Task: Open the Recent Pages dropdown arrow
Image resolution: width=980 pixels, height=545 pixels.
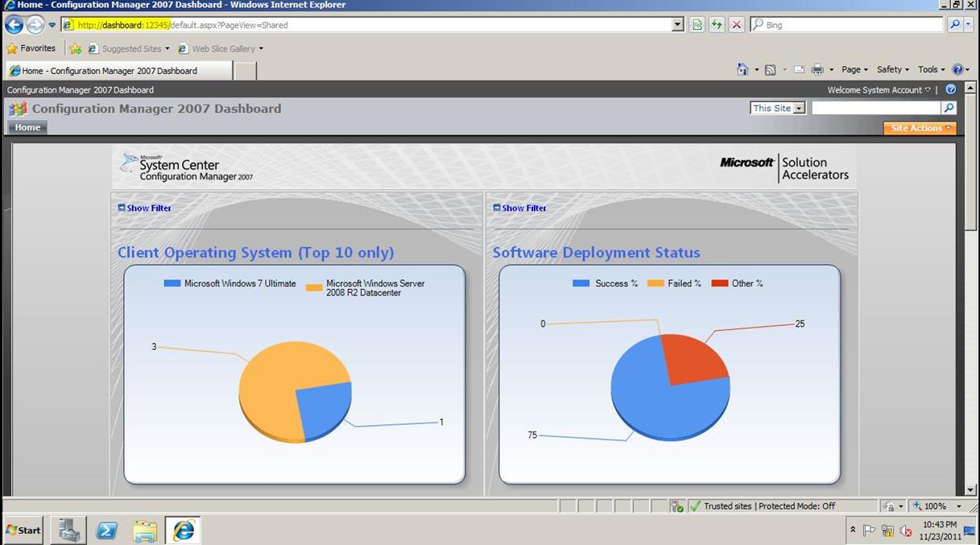Action: tap(52, 25)
